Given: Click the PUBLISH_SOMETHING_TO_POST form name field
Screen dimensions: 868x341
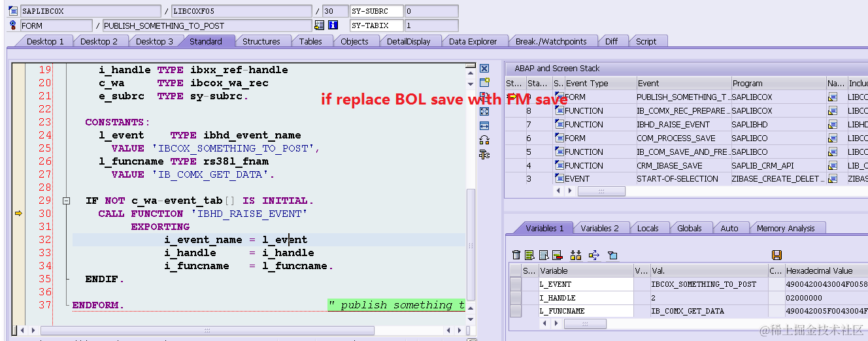Looking at the screenshot, I should pos(207,25).
